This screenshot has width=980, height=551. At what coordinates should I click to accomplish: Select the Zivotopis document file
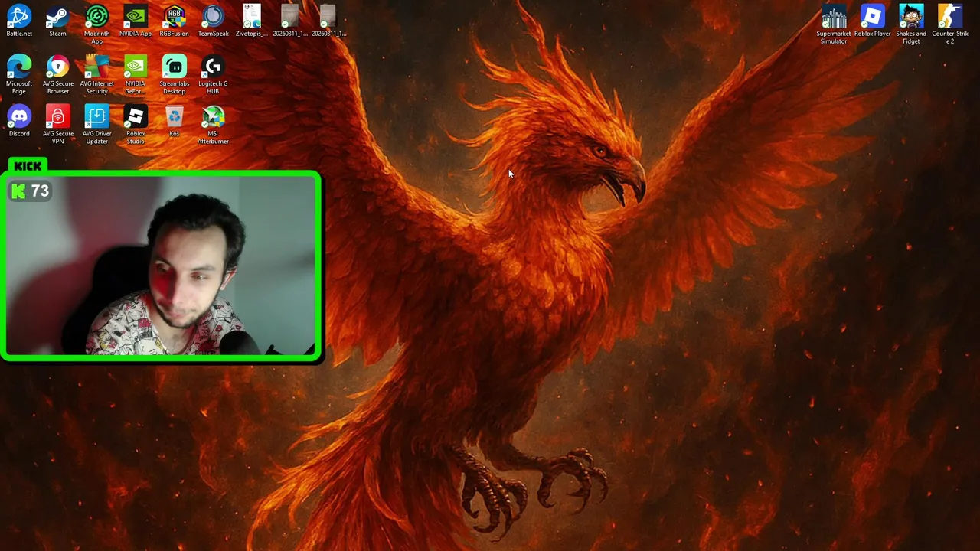(x=252, y=21)
